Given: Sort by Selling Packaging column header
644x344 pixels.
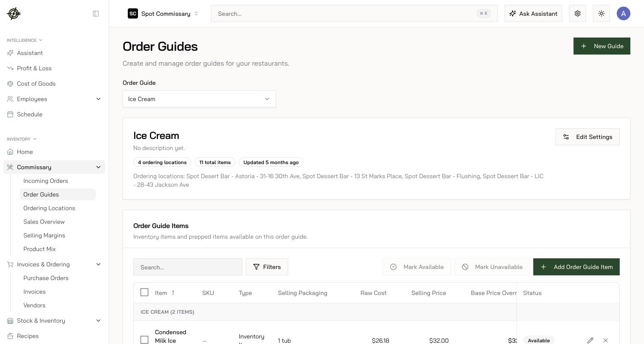Looking at the screenshot, I should tap(302, 293).
